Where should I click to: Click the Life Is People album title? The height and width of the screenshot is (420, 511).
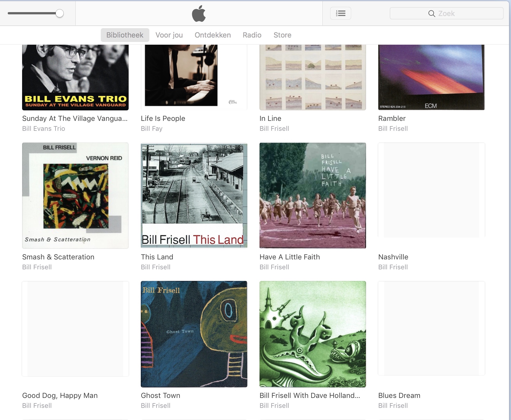163,118
